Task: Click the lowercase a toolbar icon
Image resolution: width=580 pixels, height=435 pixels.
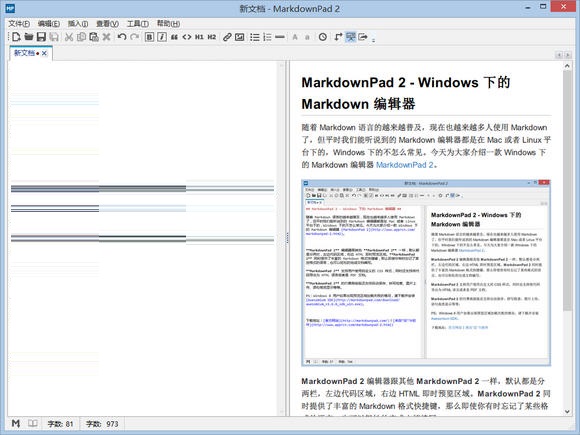Action: pos(307,37)
